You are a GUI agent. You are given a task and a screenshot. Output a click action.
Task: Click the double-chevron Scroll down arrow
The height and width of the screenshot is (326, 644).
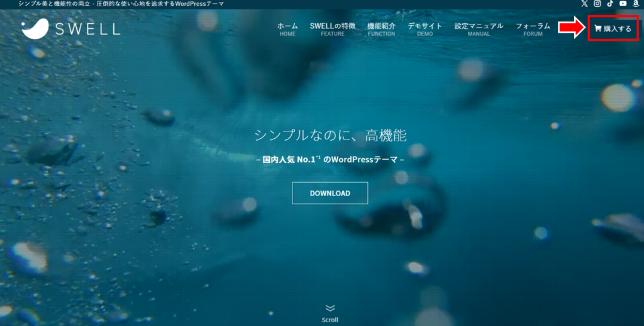point(330,308)
